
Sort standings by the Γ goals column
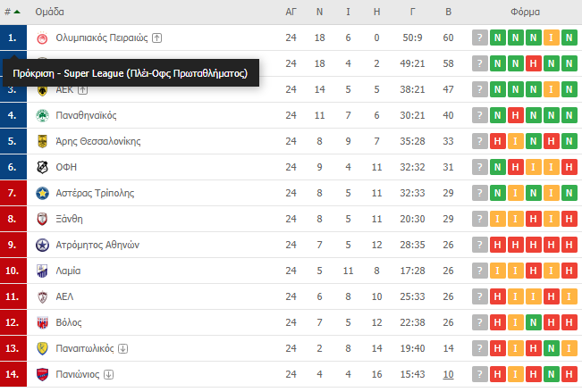coord(412,13)
